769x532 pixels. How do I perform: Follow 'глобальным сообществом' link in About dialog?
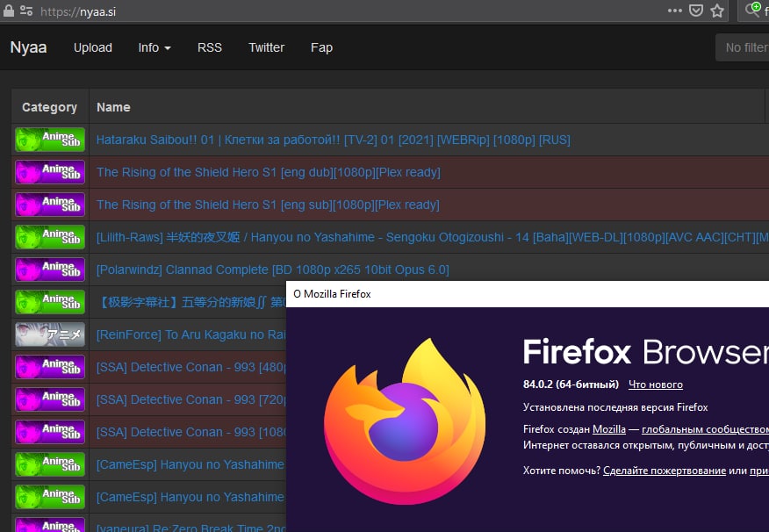[x=705, y=429]
